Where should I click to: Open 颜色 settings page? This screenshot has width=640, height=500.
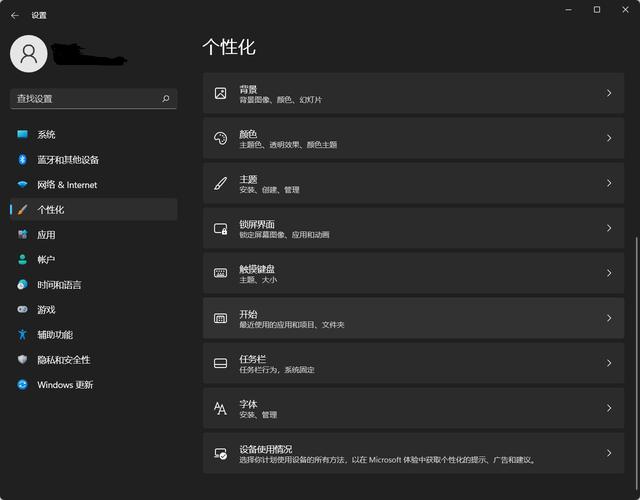(x=413, y=138)
